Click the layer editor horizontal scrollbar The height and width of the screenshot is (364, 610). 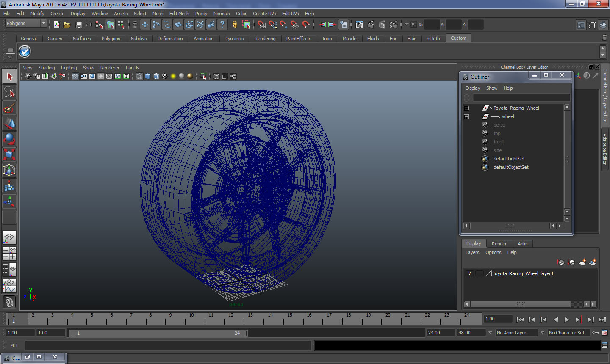[521, 304]
